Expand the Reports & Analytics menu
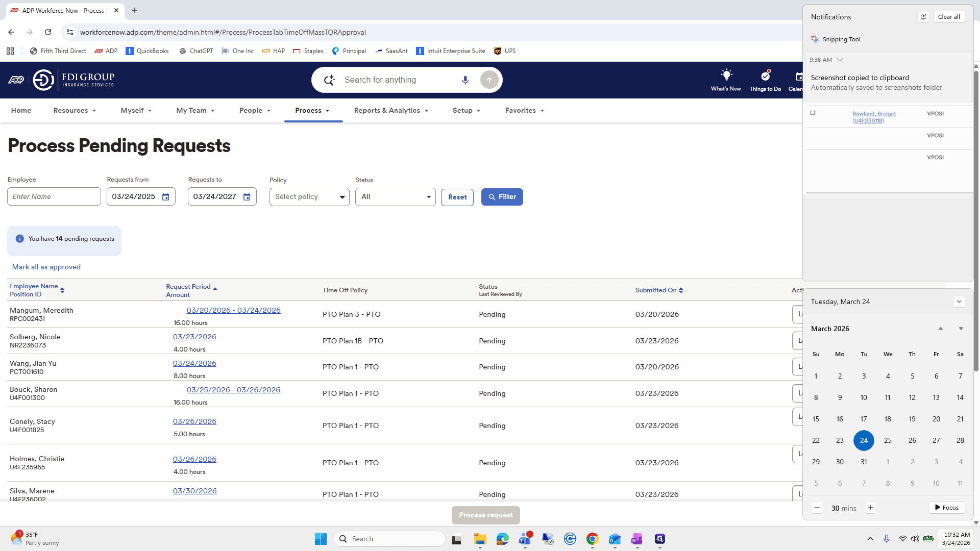This screenshot has width=980, height=551. pyautogui.click(x=391, y=110)
